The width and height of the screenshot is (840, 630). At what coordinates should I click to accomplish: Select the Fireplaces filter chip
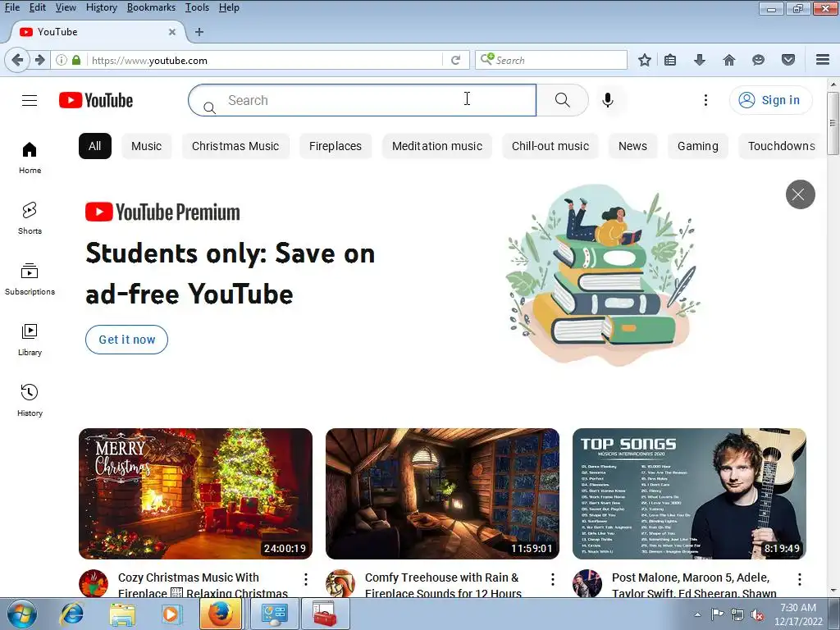pos(336,146)
